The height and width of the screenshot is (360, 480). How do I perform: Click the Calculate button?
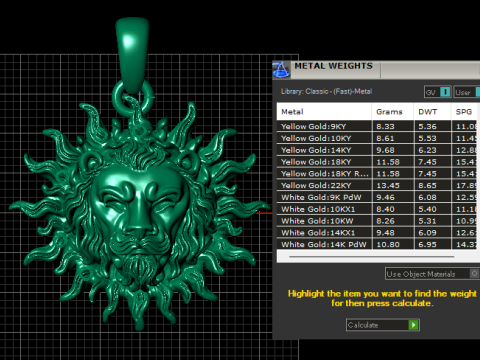tap(383, 325)
